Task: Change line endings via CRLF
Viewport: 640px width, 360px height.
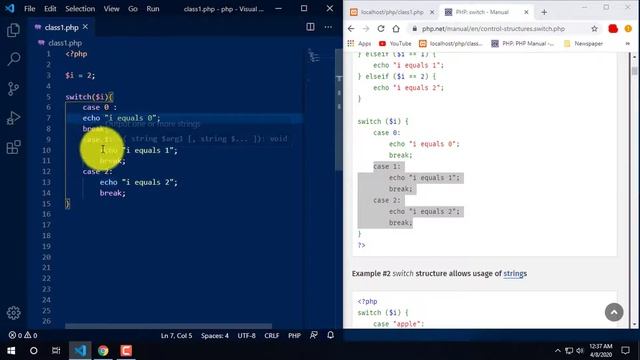Action: click(271, 336)
